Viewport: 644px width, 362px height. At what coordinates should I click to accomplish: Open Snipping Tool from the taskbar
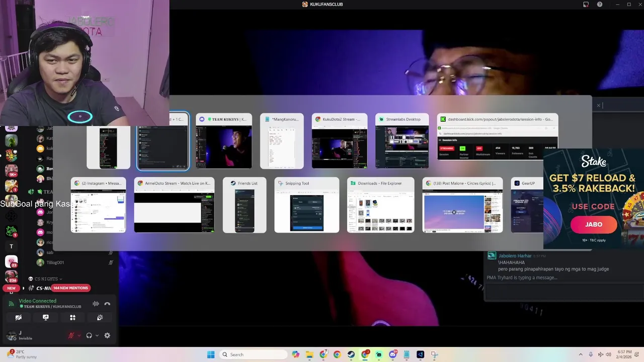(x=435, y=354)
